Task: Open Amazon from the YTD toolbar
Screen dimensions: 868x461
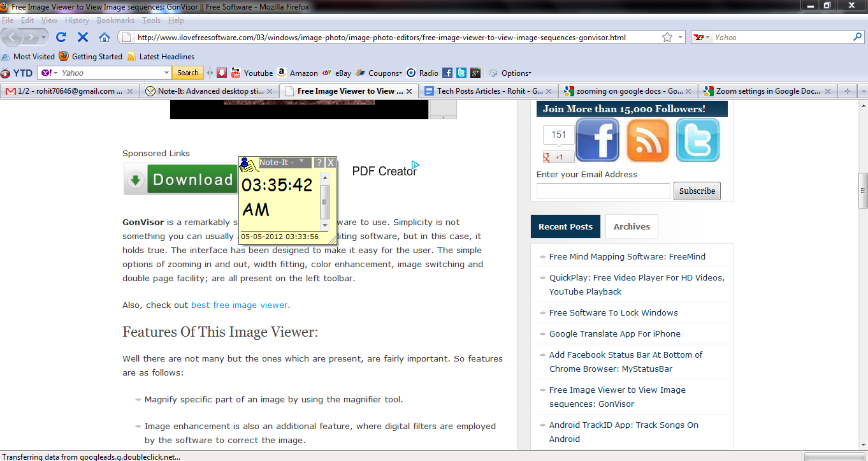Action: coord(297,73)
